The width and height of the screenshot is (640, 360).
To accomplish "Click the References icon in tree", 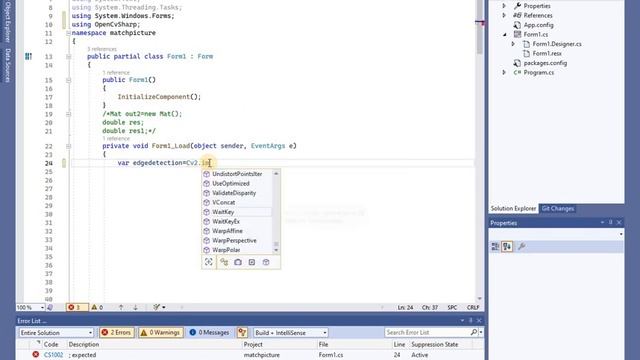I will [517, 15].
